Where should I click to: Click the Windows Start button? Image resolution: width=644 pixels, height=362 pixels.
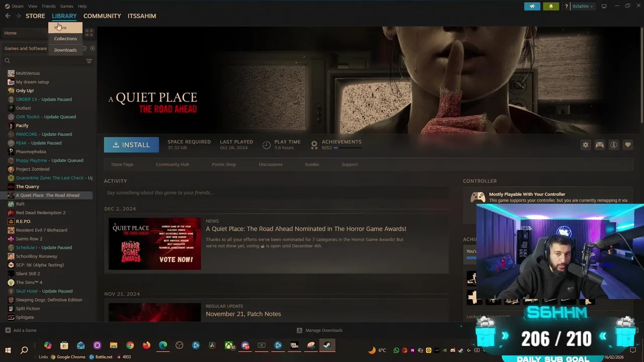tap(8, 350)
